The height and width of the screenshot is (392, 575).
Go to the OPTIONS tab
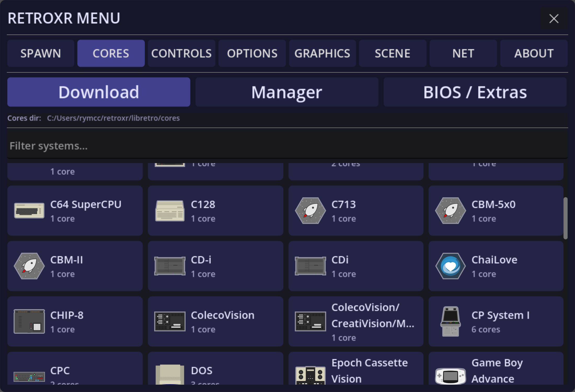click(x=252, y=53)
